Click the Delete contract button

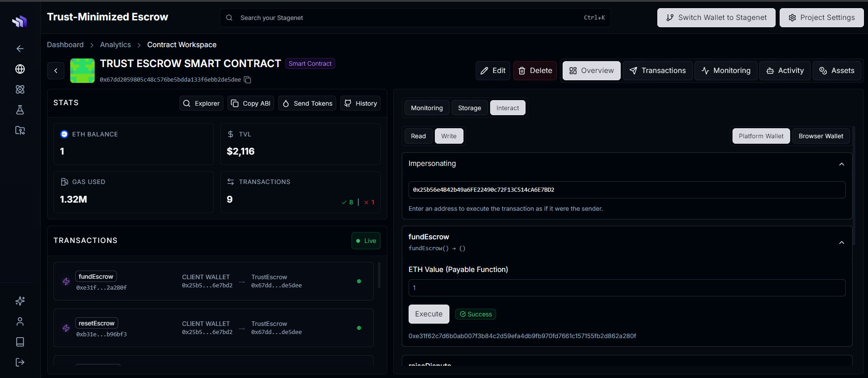535,71
